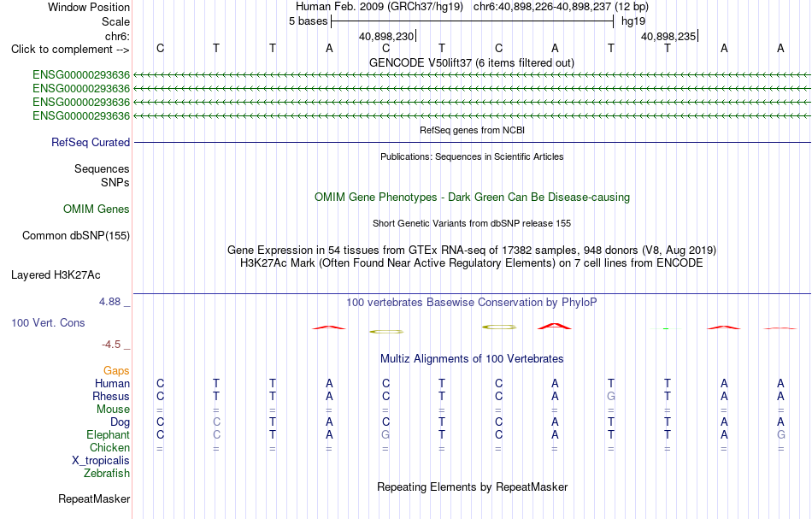Open the Common dbSNP(155) track label

point(75,236)
